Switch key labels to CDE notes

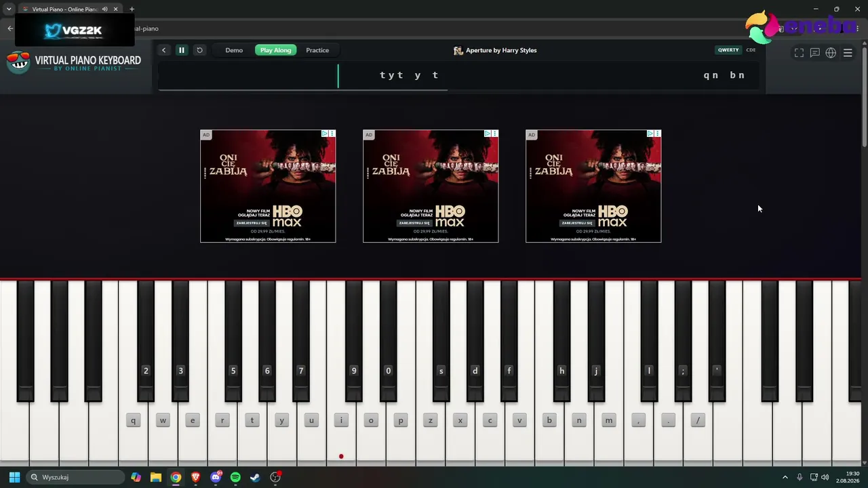coord(751,50)
